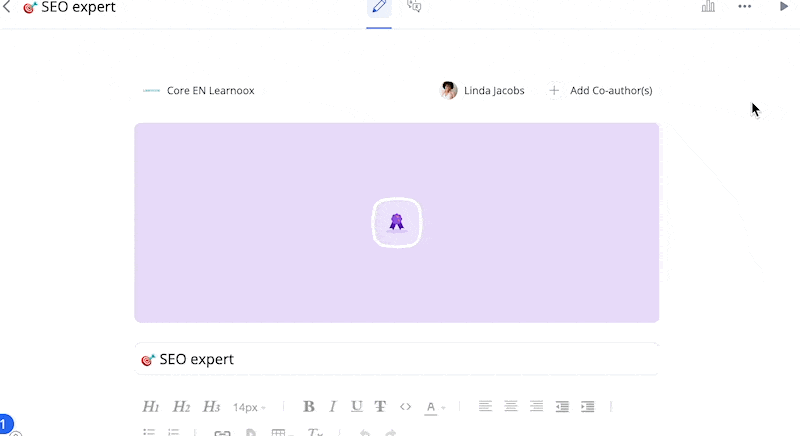Open the text color picker
The width and height of the screenshot is (800, 436).
tap(434, 407)
